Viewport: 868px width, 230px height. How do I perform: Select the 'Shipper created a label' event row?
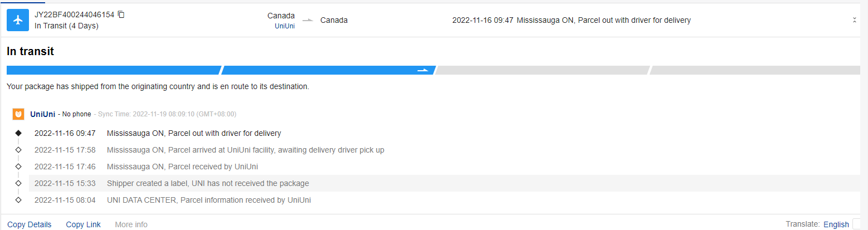click(208, 183)
